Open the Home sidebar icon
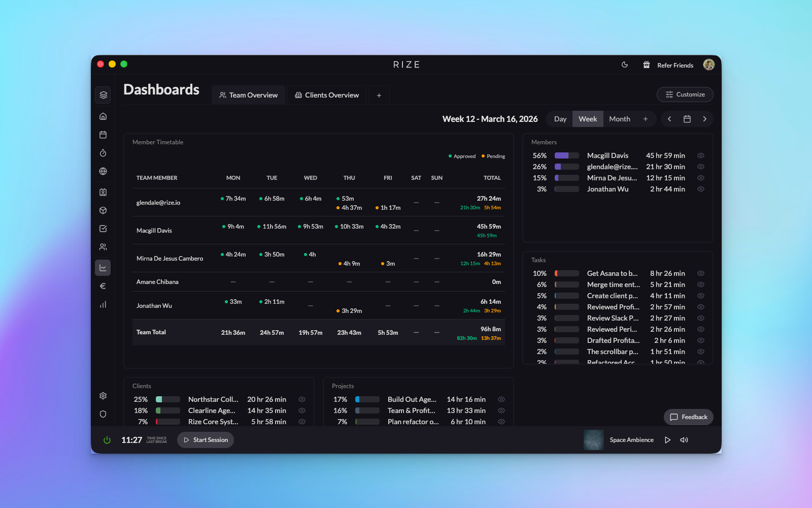Viewport: 812px width, 508px height. pyautogui.click(x=103, y=116)
